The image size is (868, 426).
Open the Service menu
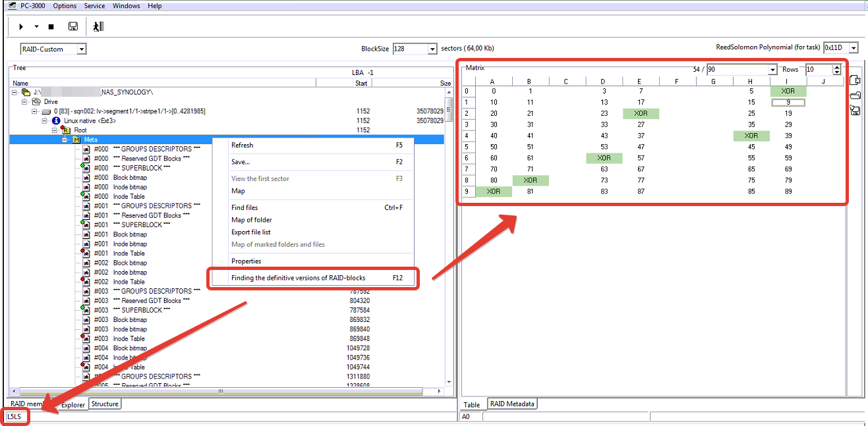coord(94,6)
